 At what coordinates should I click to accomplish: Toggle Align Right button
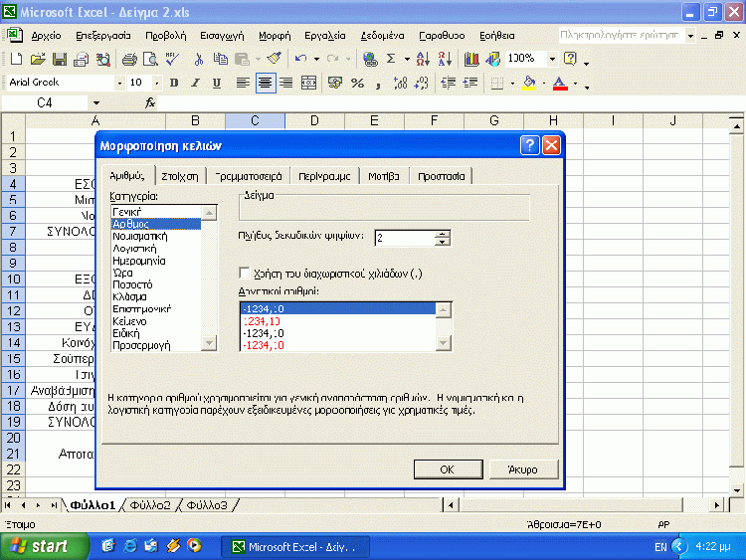click(285, 84)
